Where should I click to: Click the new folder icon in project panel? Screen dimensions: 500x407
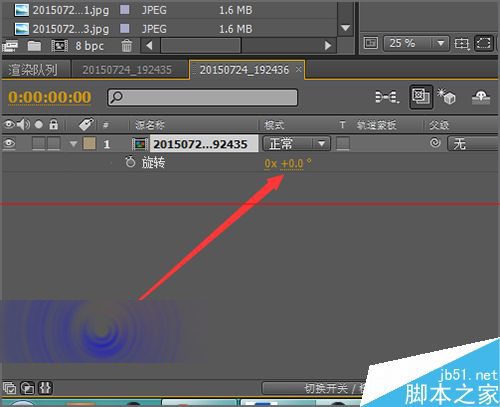[x=34, y=46]
